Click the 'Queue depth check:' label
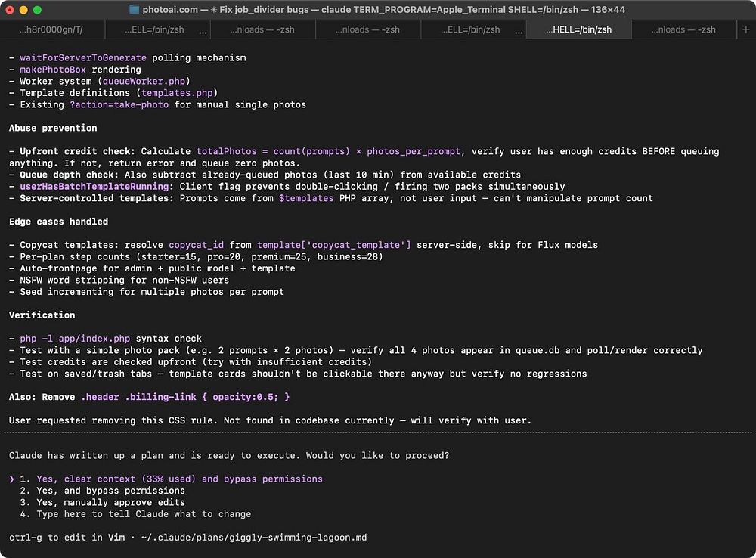 coord(69,175)
